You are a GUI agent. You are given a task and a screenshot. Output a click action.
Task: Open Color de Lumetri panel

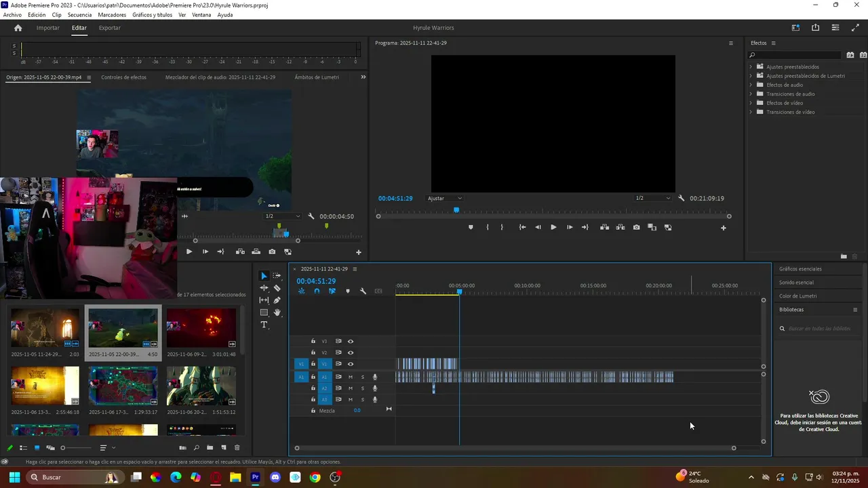click(798, 296)
